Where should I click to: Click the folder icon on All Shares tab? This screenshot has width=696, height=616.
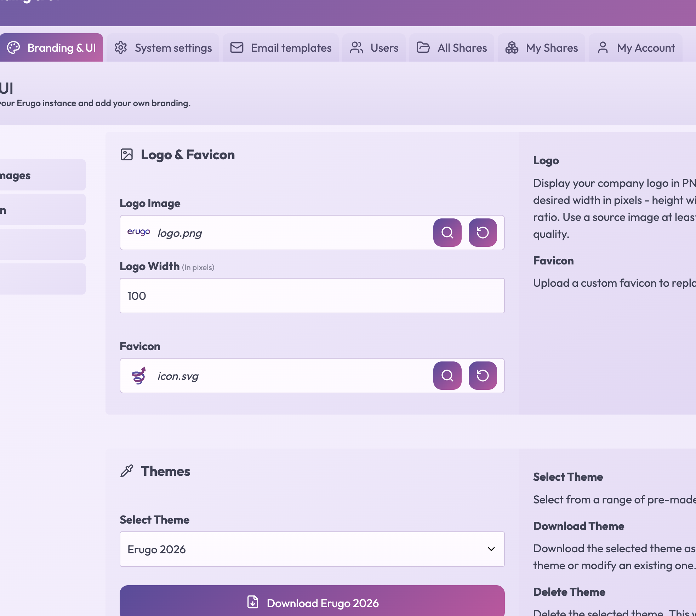point(423,47)
